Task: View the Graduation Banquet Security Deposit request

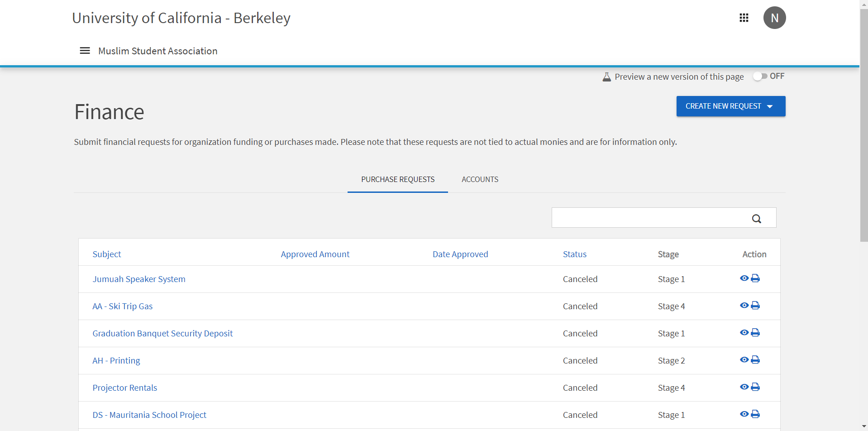Action: tap(744, 332)
